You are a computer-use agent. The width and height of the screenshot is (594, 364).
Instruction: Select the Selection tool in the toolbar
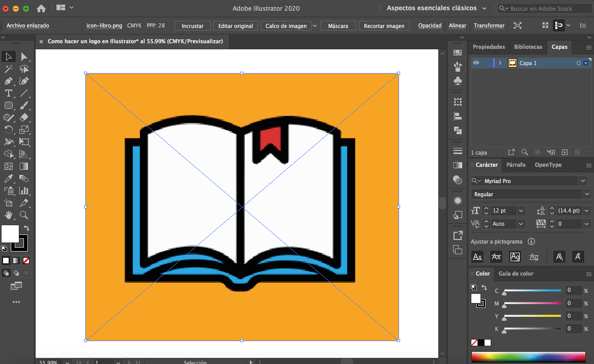tap(8, 56)
